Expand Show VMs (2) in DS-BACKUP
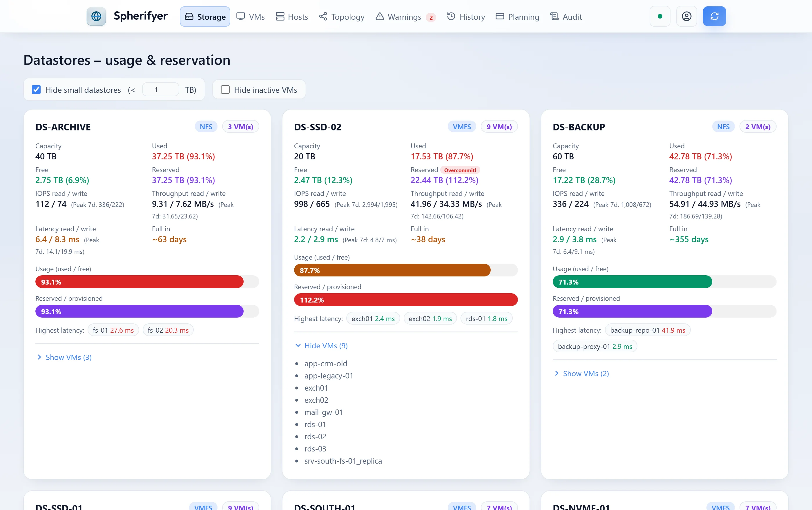 click(581, 373)
